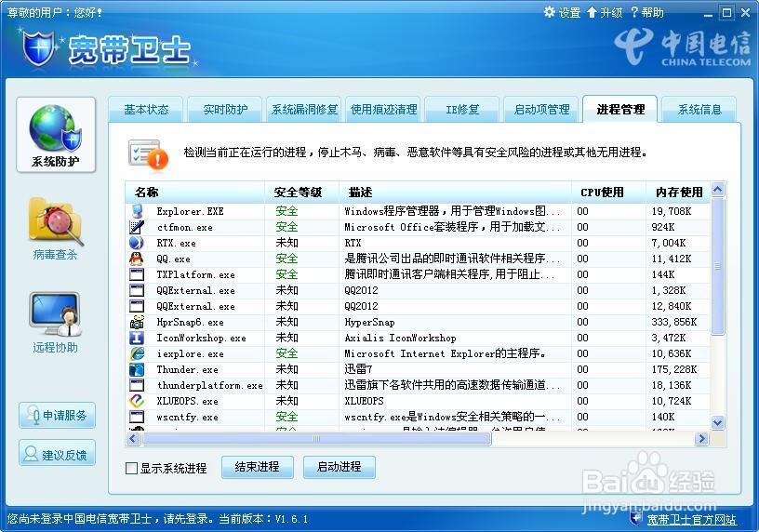The image size is (759, 532).
Task: Sort by the 安全等级 column header
Action: point(301,193)
